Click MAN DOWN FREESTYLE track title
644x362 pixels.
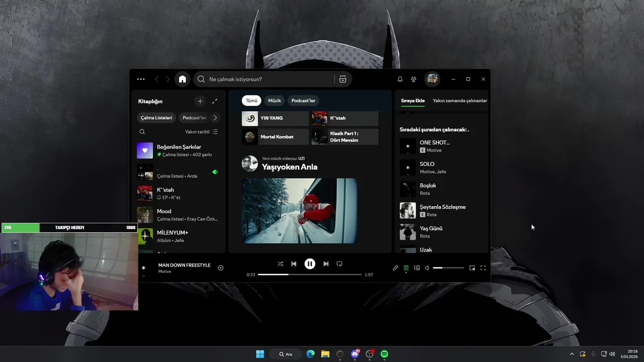coord(184,265)
